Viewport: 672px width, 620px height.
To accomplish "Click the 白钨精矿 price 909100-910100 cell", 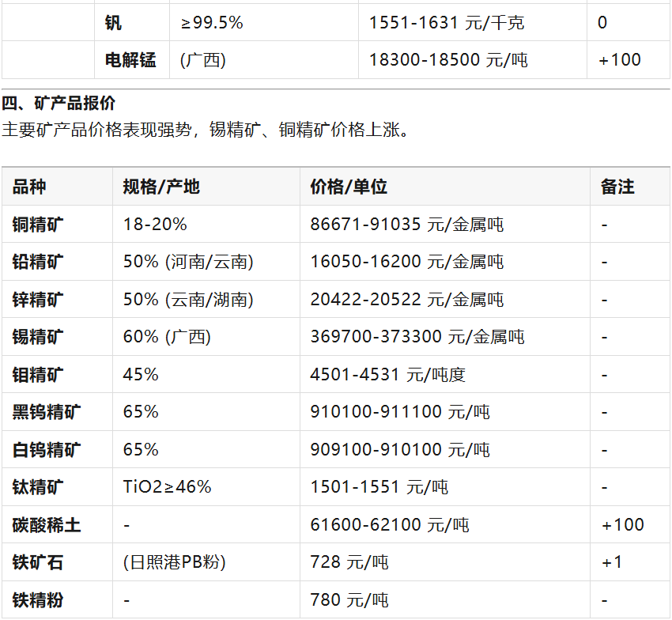I will 400,450.
